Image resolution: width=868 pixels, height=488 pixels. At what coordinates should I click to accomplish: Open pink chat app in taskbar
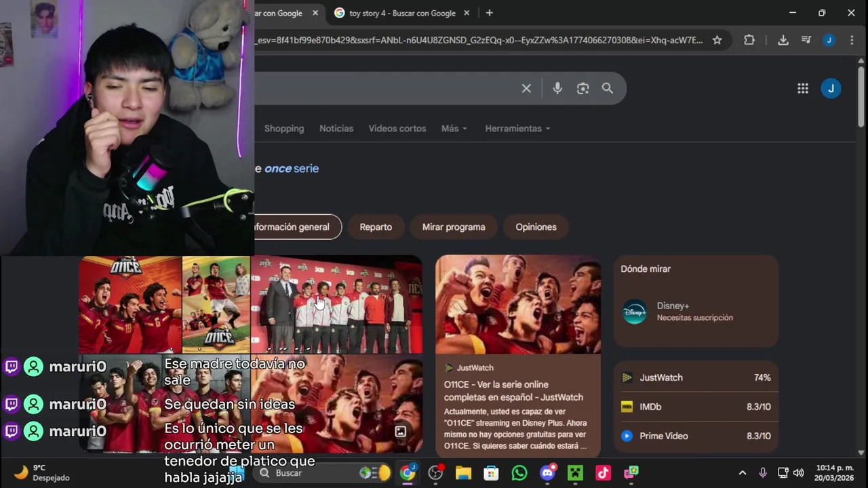pyautogui.click(x=631, y=473)
